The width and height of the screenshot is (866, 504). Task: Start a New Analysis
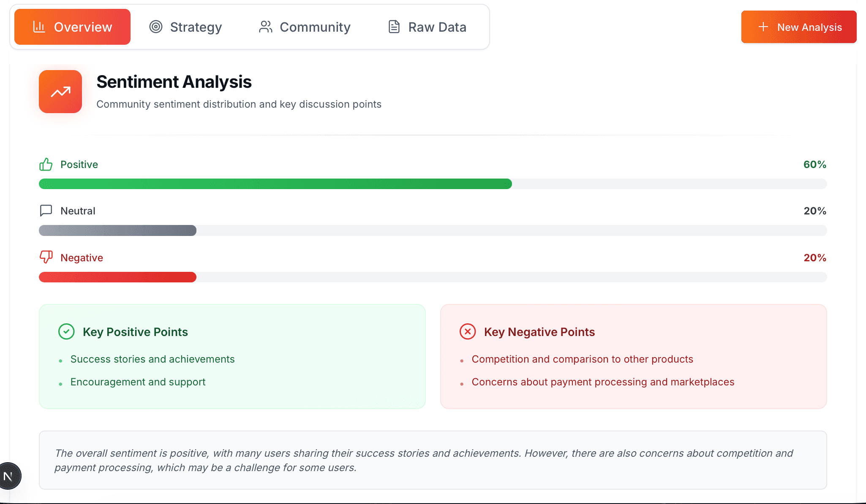tap(798, 27)
